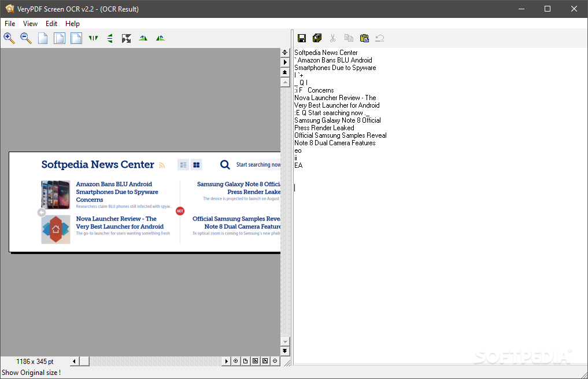Screen dimensions: 588x379
Task: Click 'Press Render Leaked' OCR text line
Action: 324,127
